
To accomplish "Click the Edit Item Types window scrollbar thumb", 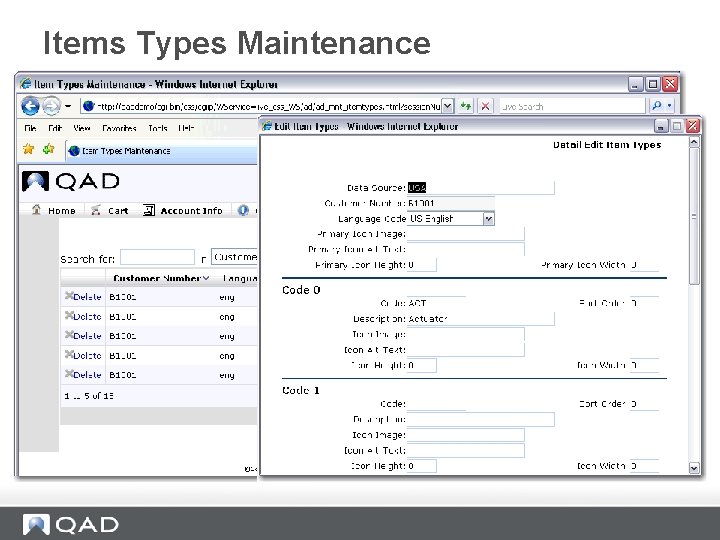I will tap(694, 216).
